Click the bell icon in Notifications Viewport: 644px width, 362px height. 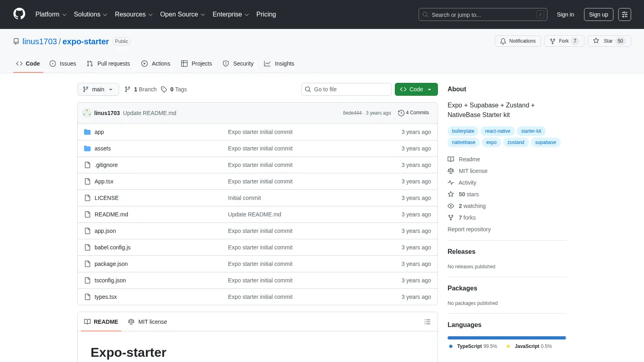point(503,41)
